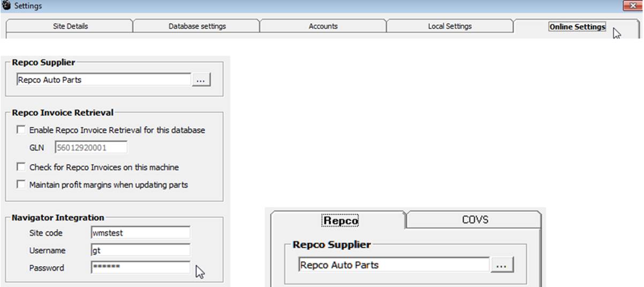Screen dimensions: 644x287
Task: Open the Database settings tab
Action: click(x=197, y=26)
